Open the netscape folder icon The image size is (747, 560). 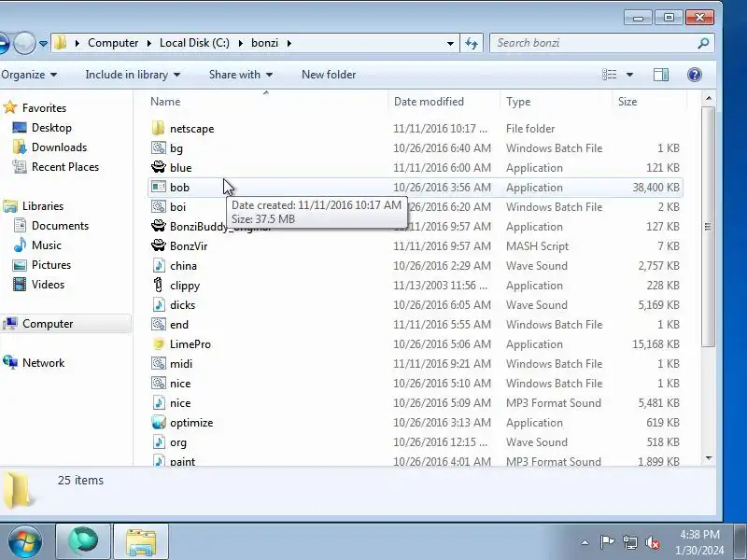click(x=158, y=129)
